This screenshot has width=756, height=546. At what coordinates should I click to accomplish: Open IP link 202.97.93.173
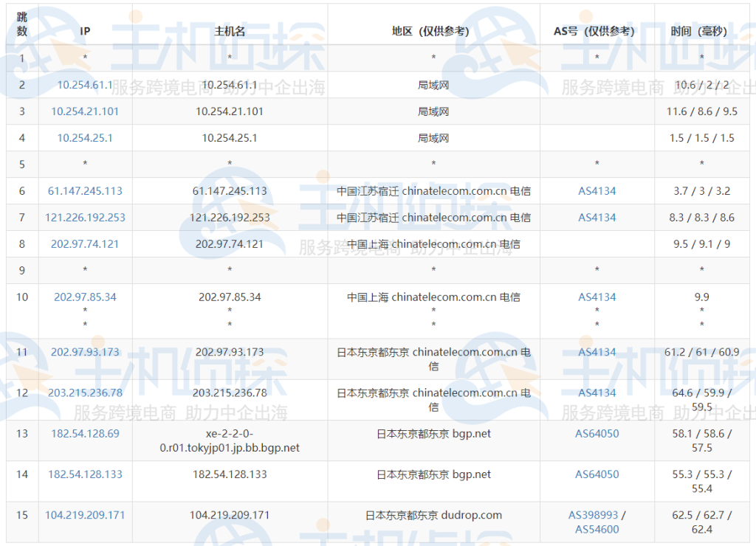(85, 352)
